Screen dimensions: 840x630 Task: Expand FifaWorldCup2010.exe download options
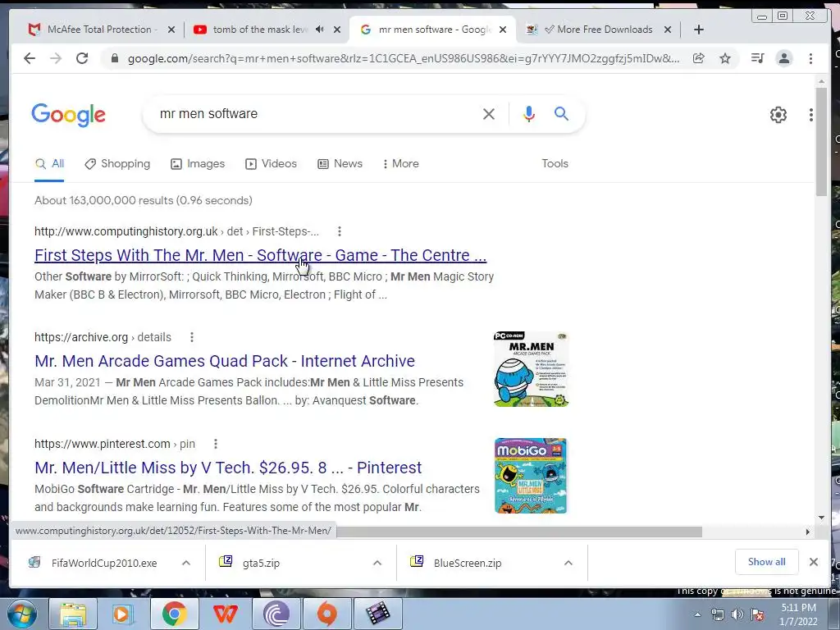(186, 563)
